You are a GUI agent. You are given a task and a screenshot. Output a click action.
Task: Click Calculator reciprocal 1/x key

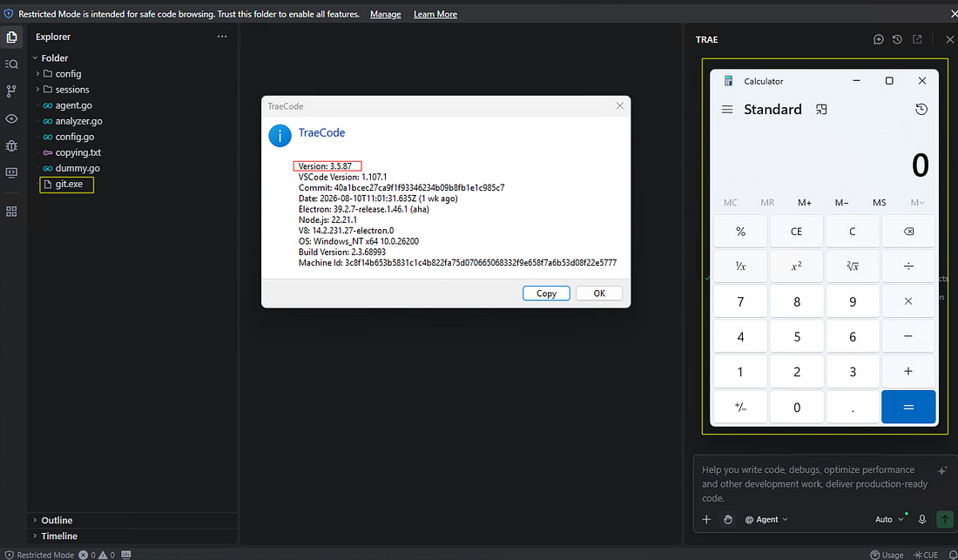click(x=740, y=267)
